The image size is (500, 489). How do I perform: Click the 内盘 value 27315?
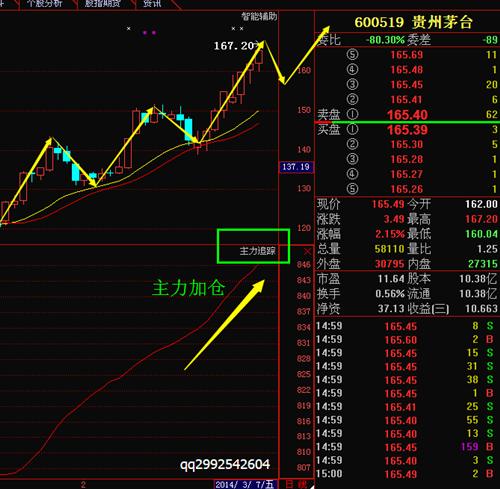coord(483,264)
